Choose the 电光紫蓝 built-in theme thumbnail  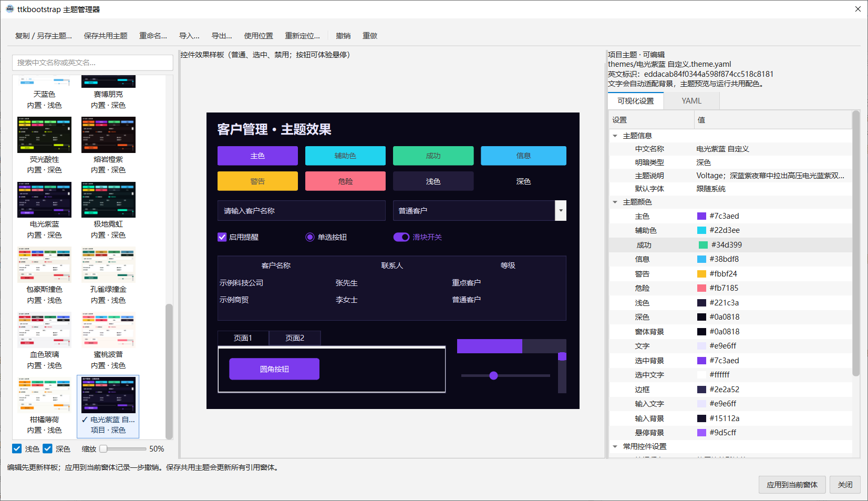[x=44, y=200]
